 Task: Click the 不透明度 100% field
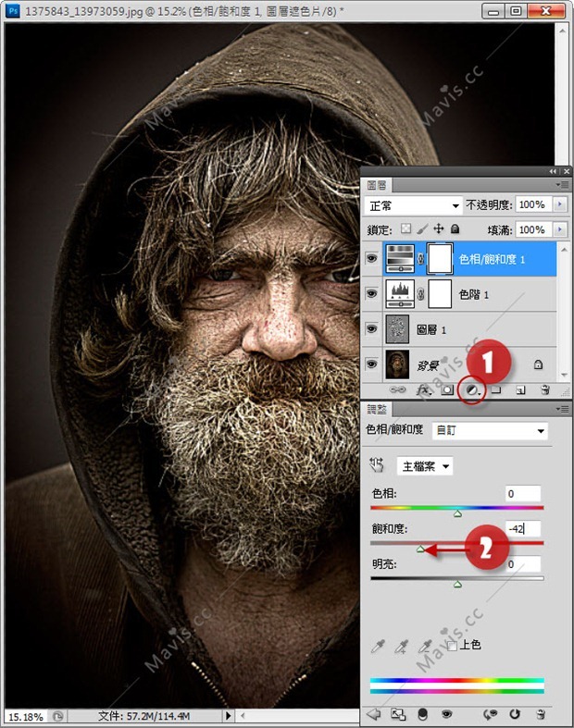click(533, 204)
